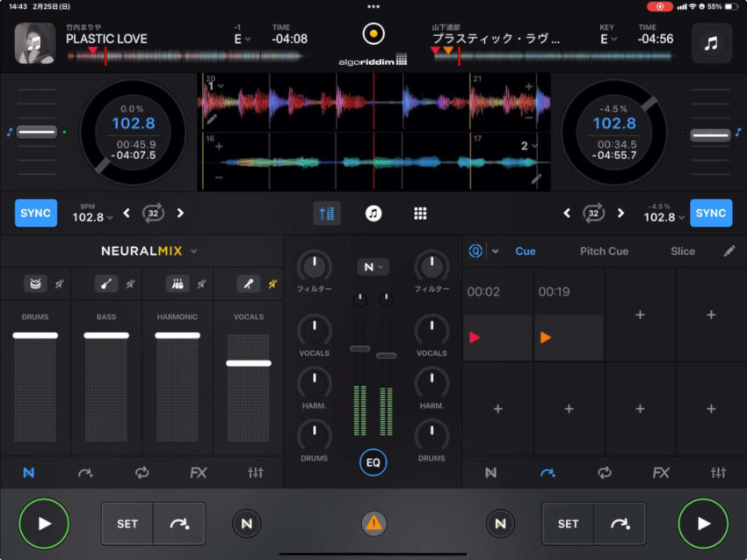The width and height of the screenshot is (747, 560).
Task: Open the music library icon top right
Action: (711, 43)
